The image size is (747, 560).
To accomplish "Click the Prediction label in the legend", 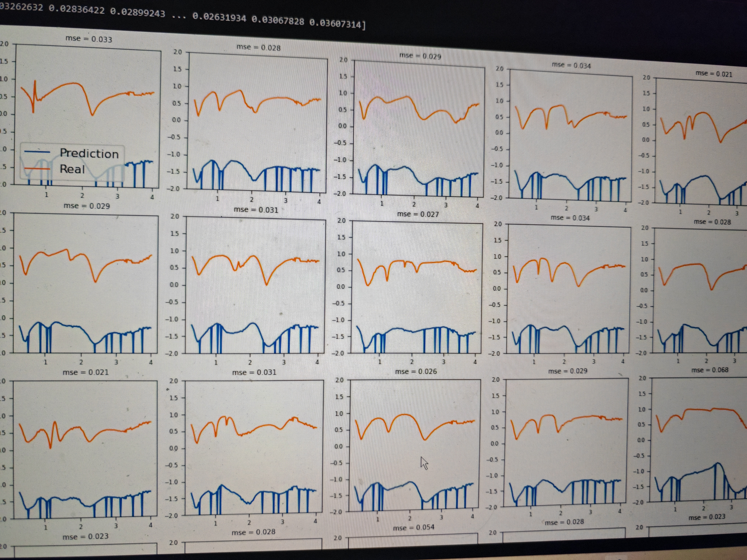I will point(89,154).
